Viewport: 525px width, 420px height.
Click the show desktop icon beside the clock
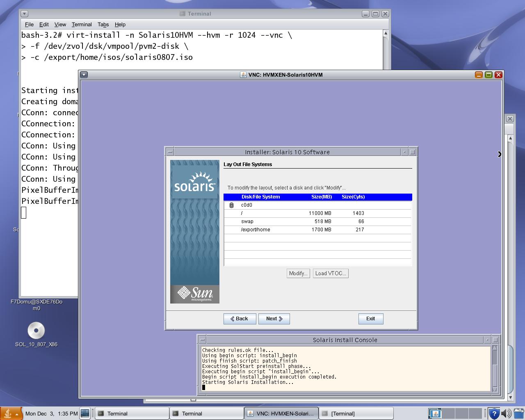click(85, 413)
